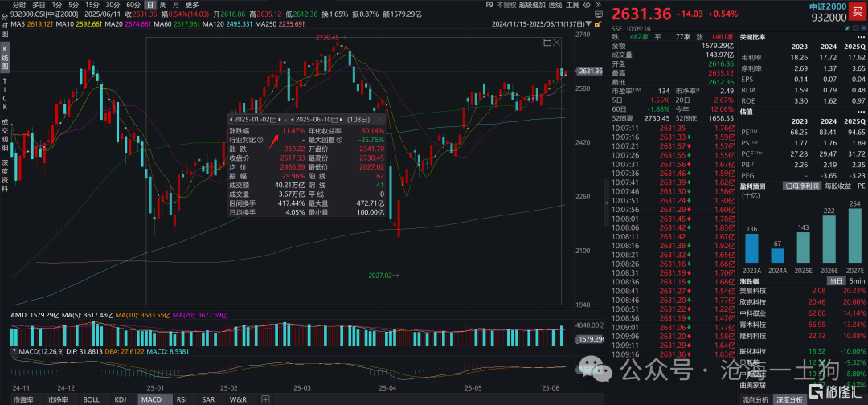868x405 pixels.
Task: Click the MACD question mark help
Action: click(14, 353)
